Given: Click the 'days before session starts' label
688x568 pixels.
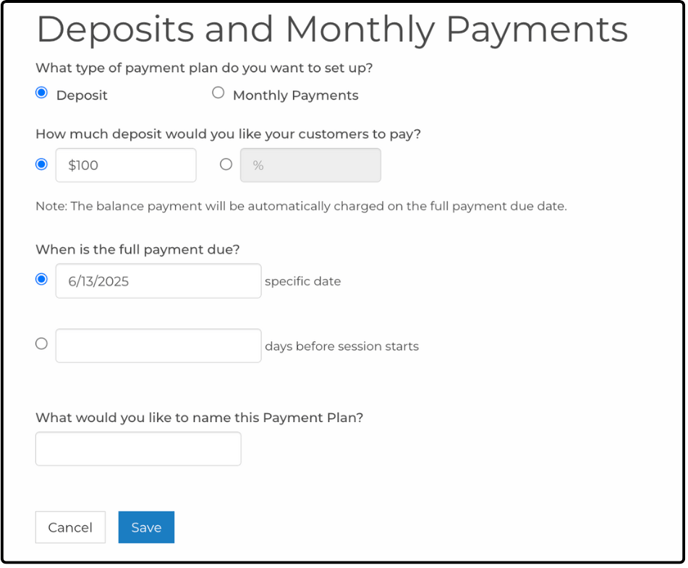Looking at the screenshot, I should [342, 347].
